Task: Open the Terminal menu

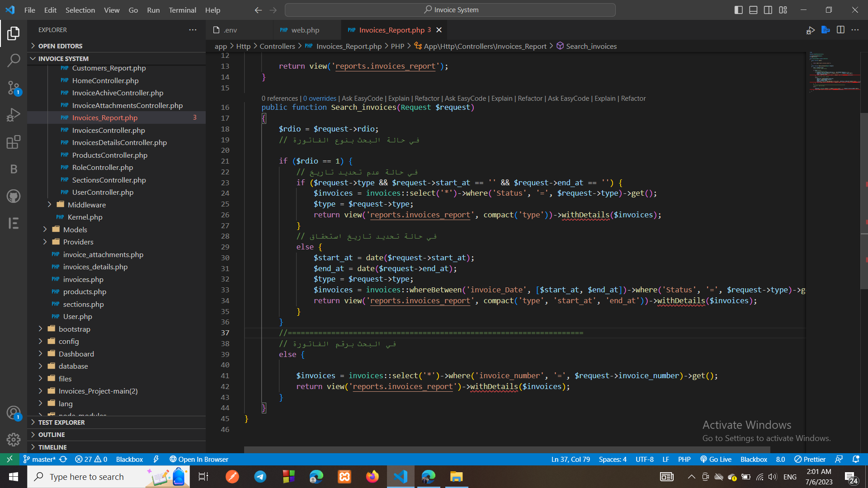Action: [x=182, y=9]
